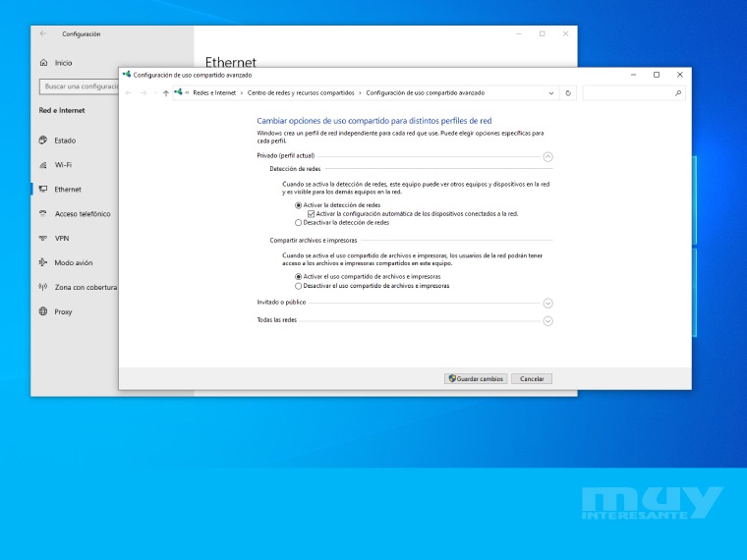The width and height of the screenshot is (747, 560).
Task: Click the Ethernet heading in Configuración
Action: pyautogui.click(x=231, y=62)
